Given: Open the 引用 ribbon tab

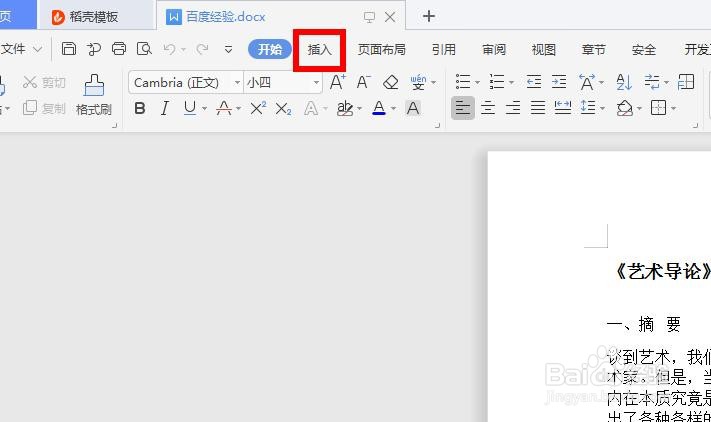Looking at the screenshot, I should click(443, 49).
